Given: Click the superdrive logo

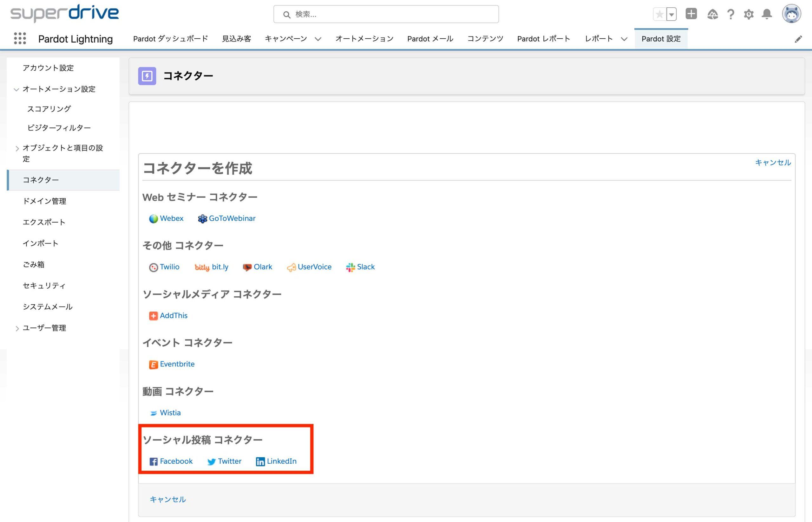Looking at the screenshot, I should (x=64, y=13).
